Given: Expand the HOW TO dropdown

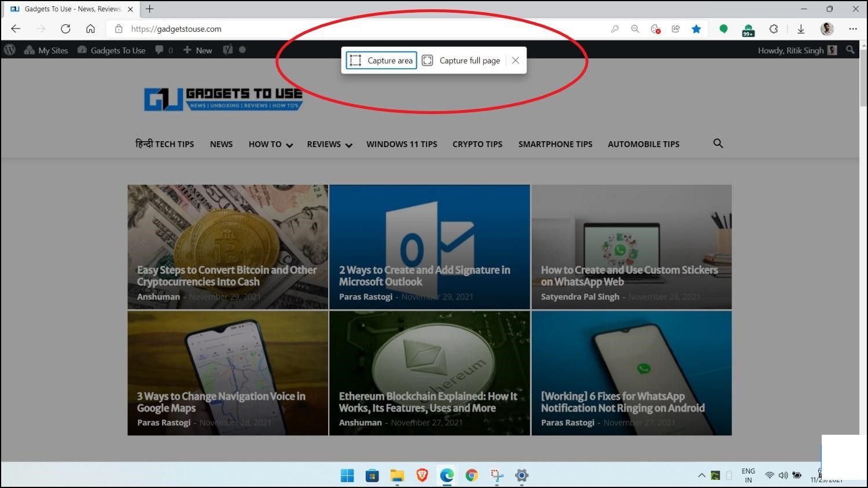Looking at the screenshot, I should click(x=270, y=144).
